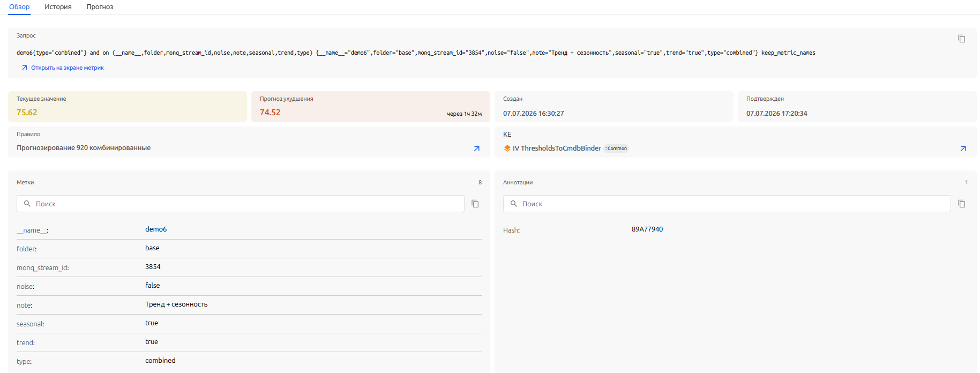Select noise value false
Screen dimensions: 980x373
click(x=152, y=286)
